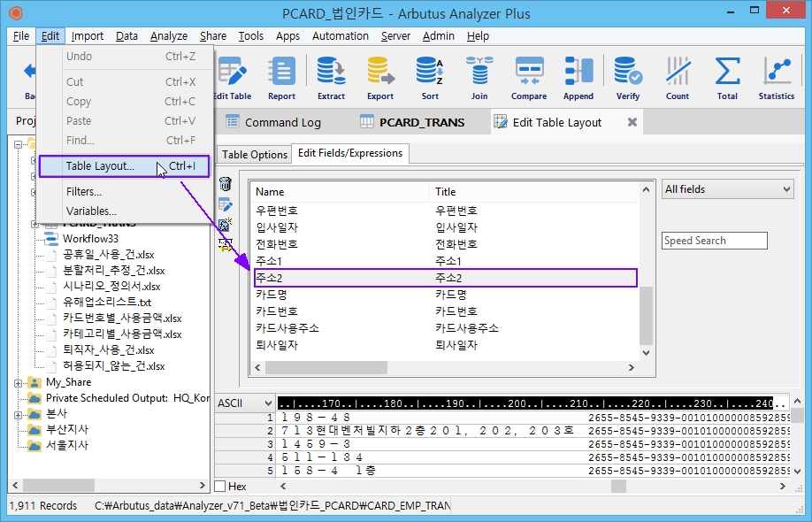Switch to Edit Fields/Expressions tab
This screenshot has width=812, height=522.
click(350, 153)
